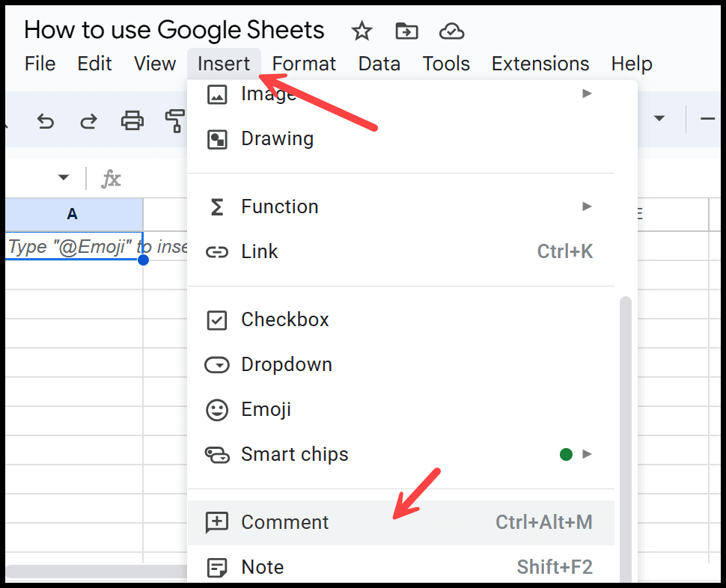Screen dimensions: 726x588
Task: Click cell A1 with Emoji placeholder
Action: 74,245
